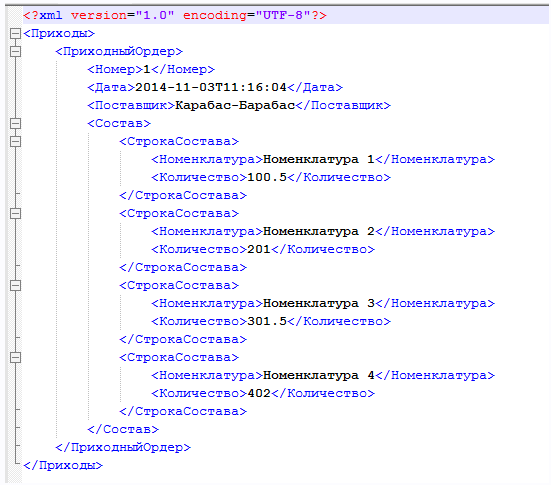Viewport: 551px width, 485px height.
Task: Collapse fourth СтрокаСостава fold marker
Action: pos(15,357)
